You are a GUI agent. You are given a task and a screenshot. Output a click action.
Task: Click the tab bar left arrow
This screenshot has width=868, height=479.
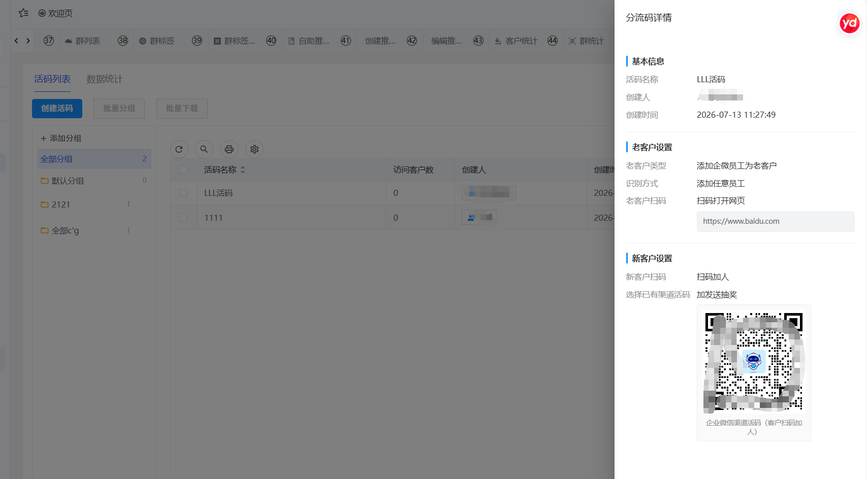point(16,41)
